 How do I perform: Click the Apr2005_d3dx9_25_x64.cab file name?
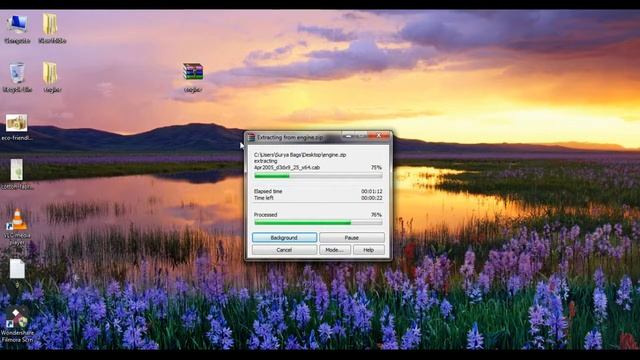click(287, 167)
